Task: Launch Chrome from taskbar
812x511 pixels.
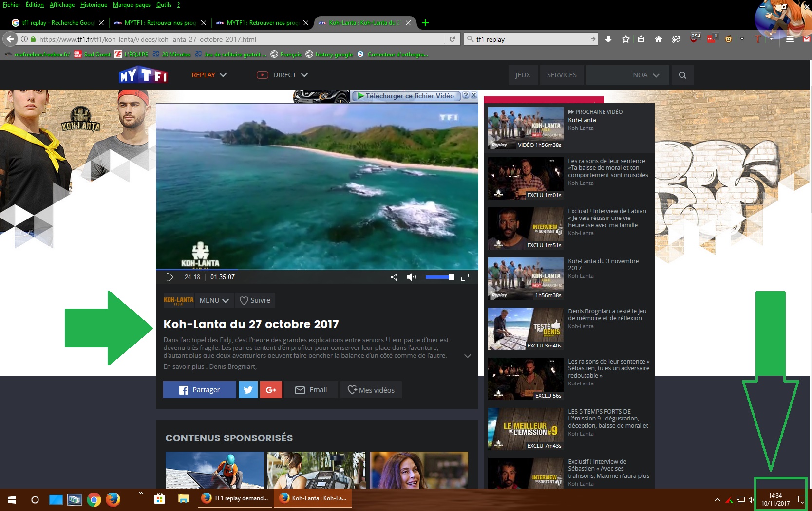Action: 94,500
